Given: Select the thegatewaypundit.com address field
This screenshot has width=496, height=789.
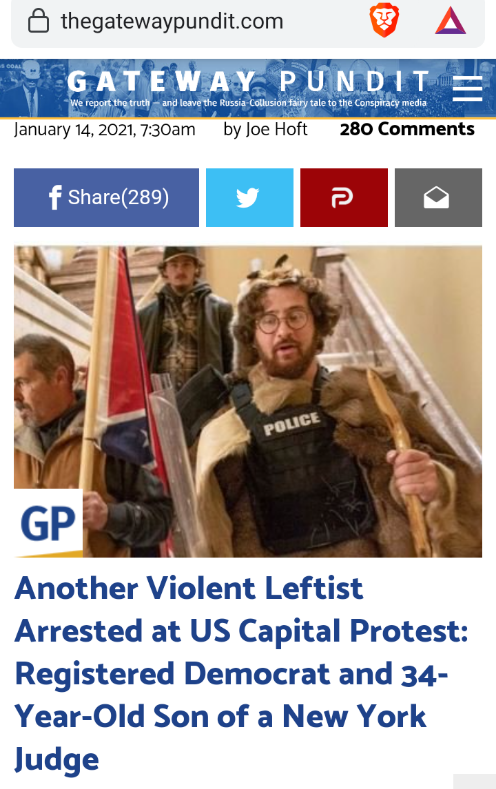Looking at the screenshot, I should tap(172, 21).
